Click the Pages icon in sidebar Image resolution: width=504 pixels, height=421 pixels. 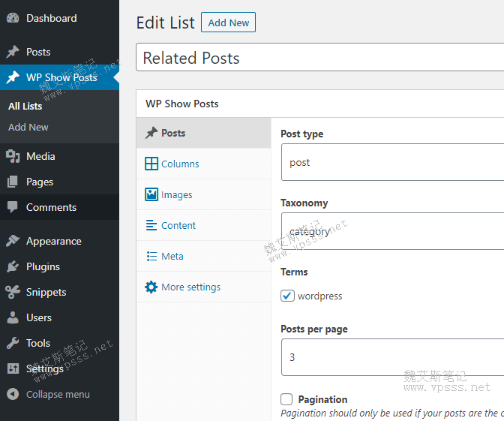coord(13,182)
